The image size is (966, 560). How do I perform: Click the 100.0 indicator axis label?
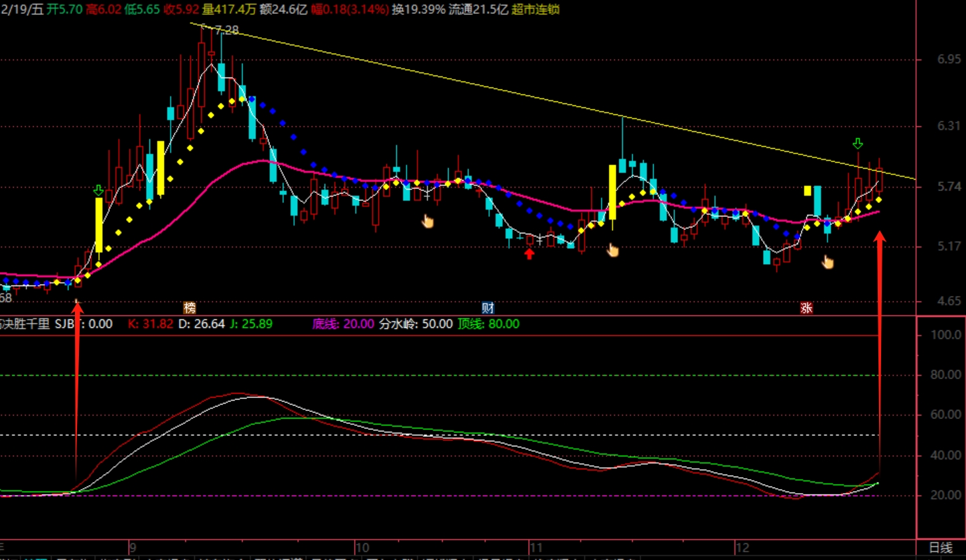(x=946, y=334)
